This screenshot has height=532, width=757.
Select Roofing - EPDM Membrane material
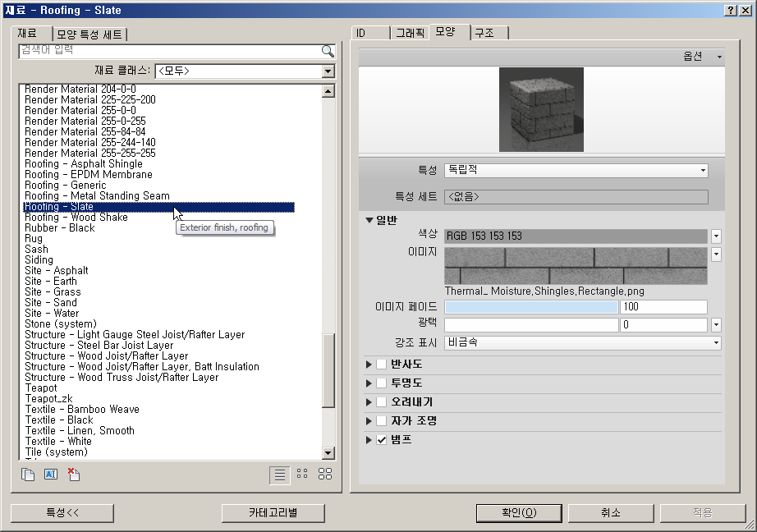(x=89, y=175)
